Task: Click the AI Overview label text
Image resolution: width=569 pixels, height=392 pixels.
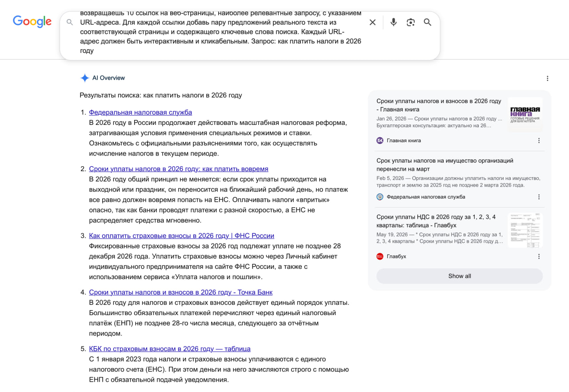Action: (x=108, y=78)
